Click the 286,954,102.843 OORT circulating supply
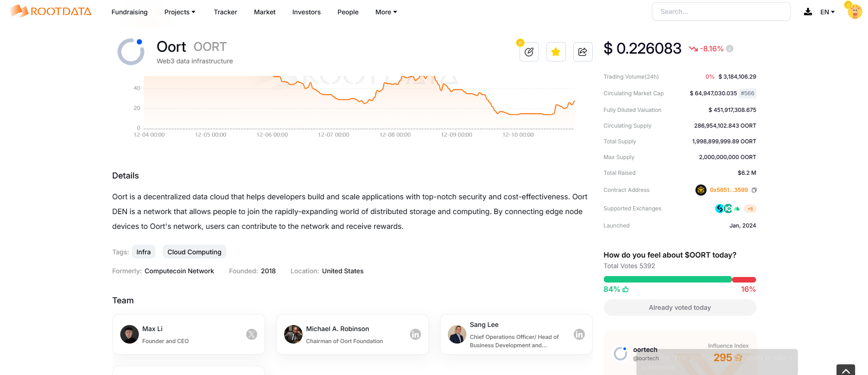 pyautogui.click(x=725, y=126)
